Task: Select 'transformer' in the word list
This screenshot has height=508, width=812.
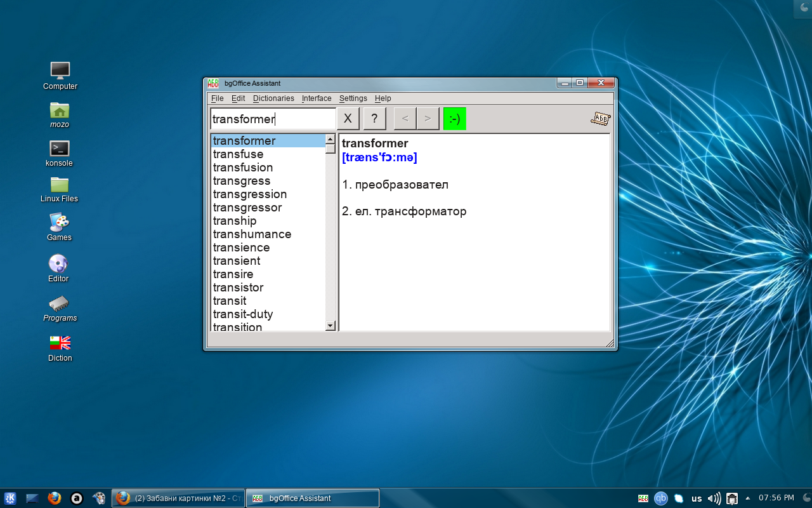Action: (268, 141)
